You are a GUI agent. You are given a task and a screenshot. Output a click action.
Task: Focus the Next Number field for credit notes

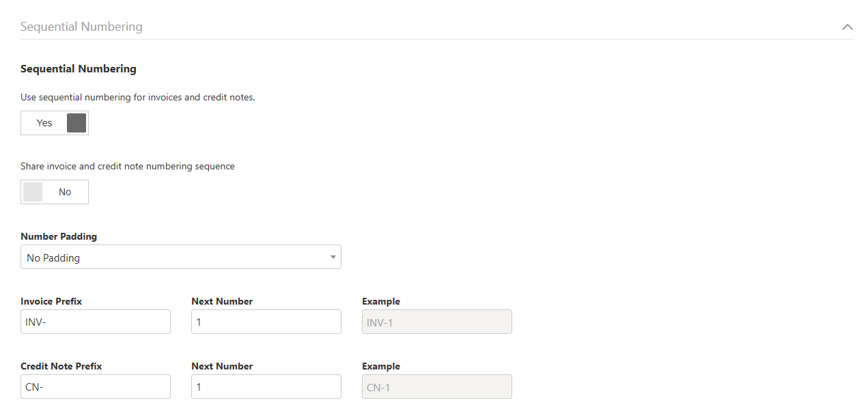(266, 387)
